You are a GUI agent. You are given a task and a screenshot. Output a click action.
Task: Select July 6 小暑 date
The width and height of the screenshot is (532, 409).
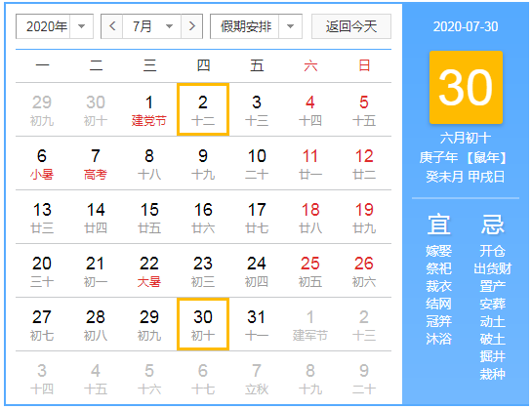pyautogui.click(x=42, y=163)
